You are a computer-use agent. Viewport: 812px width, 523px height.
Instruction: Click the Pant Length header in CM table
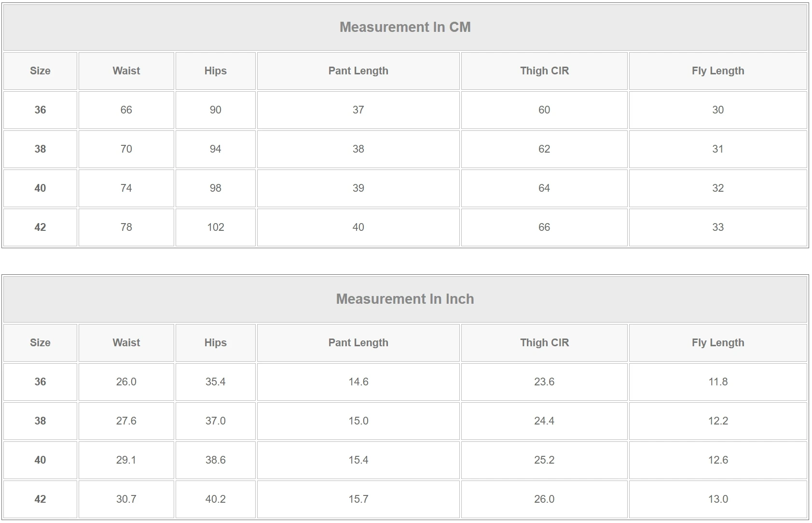click(358, 71)
